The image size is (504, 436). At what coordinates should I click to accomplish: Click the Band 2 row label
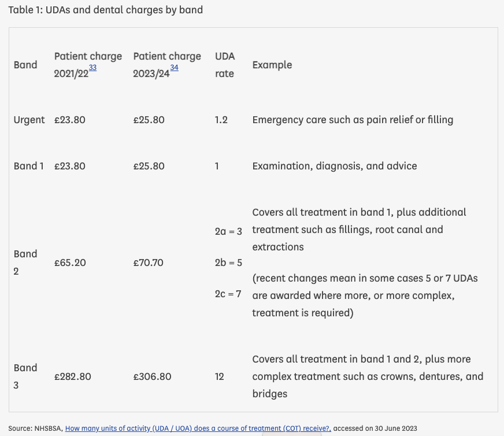pyautogui.click(x=25, y=263)
